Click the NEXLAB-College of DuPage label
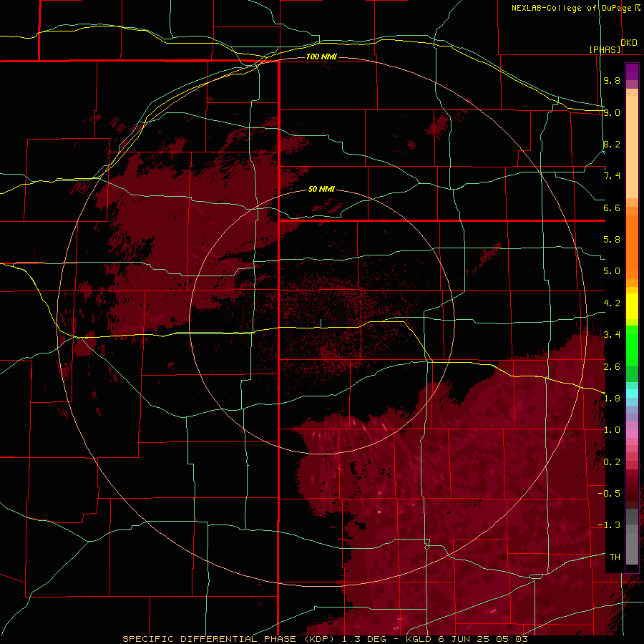 (x=572, y=8)
